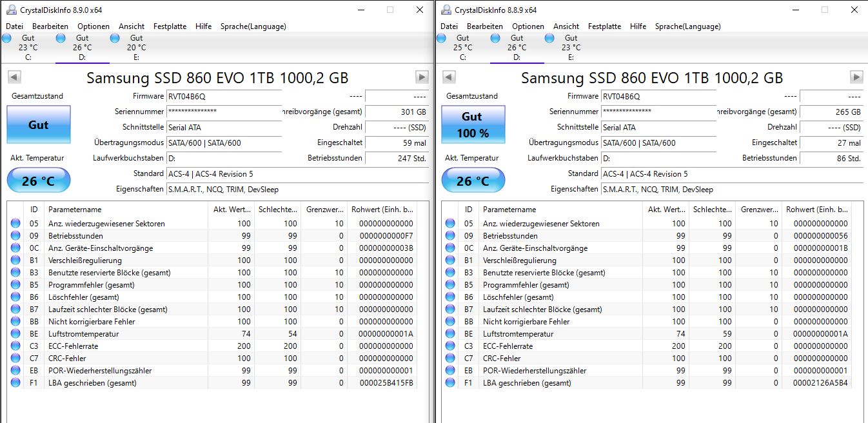Click 265 GB total writes field in right window
Image resolution: width=868 pixels, height=423 pixels.
click(831, 112)
